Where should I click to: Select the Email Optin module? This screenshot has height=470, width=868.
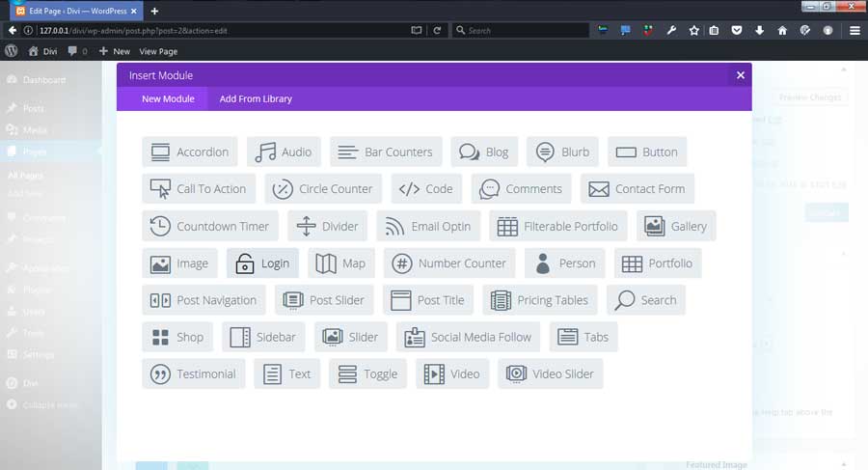click(x=428, y=226)
